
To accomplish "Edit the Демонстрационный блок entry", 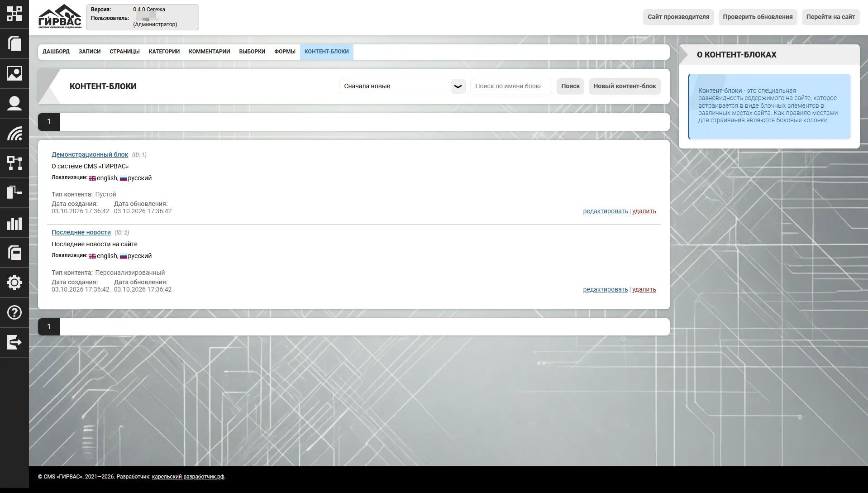I will click(606, 211).
